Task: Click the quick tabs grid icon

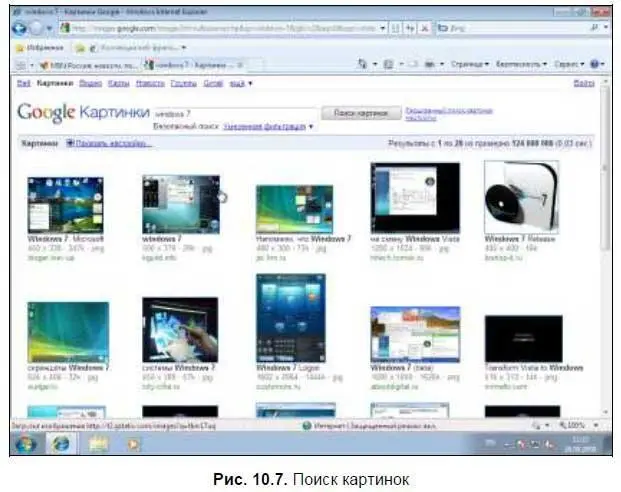Action: point(21,65)
